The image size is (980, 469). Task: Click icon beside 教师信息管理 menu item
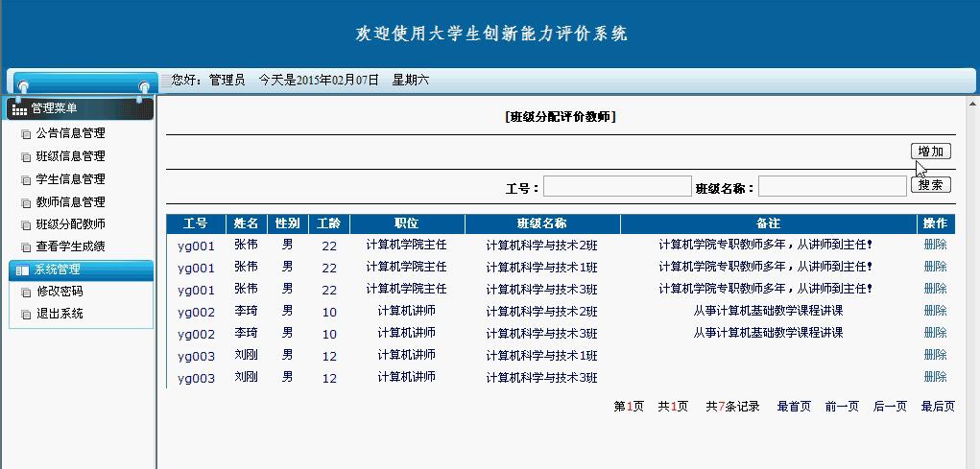coord(26,203)
